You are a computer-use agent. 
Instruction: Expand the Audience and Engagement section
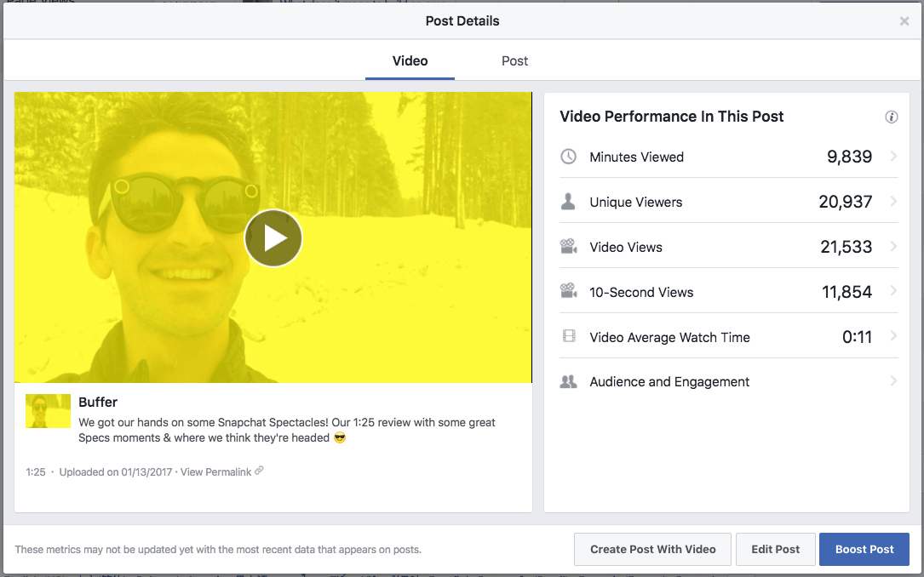click(892, 381)
